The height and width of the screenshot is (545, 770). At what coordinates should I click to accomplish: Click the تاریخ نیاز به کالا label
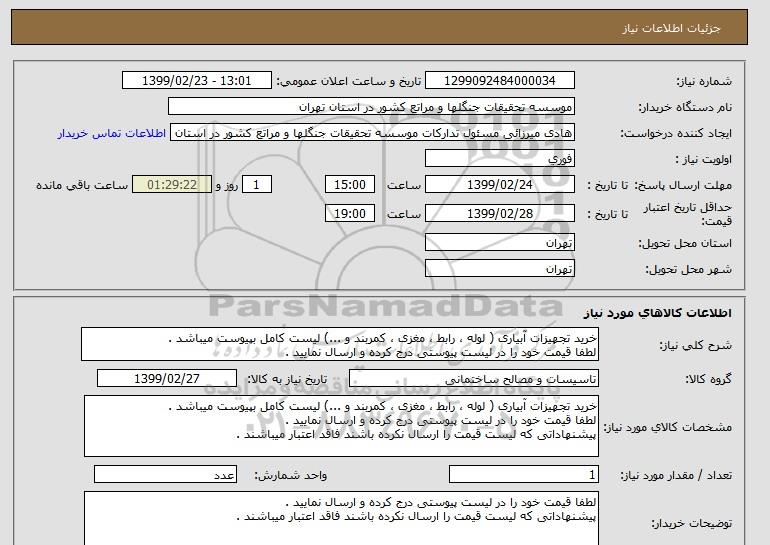click(x=287, y=379)
